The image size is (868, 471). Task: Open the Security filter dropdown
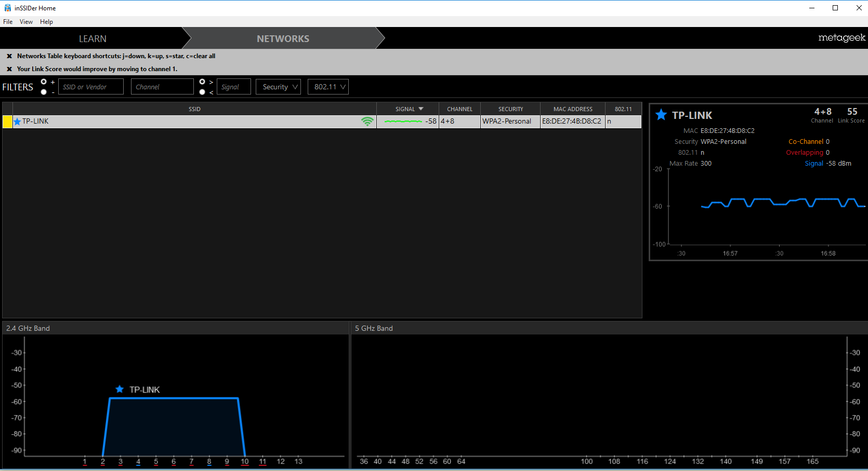tap(278, 87)
